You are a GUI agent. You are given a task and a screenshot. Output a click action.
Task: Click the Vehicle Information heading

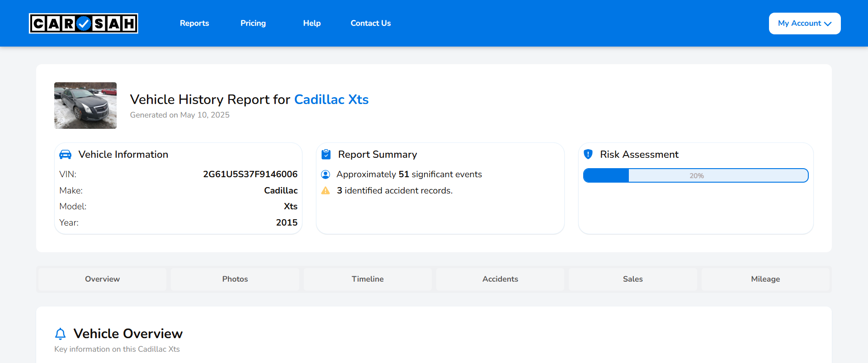tap(123, 155)
